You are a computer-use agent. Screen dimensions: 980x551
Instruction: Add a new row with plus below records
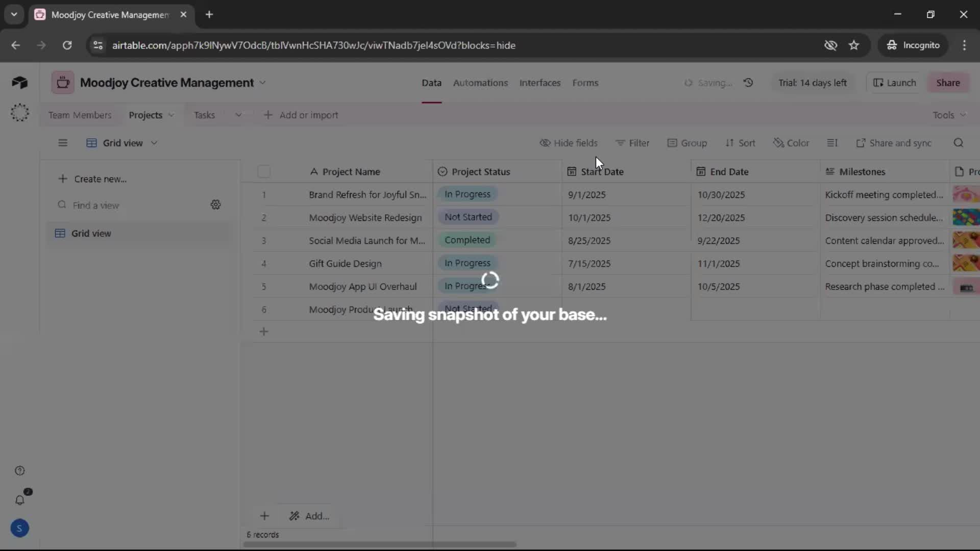coord(264,332)
